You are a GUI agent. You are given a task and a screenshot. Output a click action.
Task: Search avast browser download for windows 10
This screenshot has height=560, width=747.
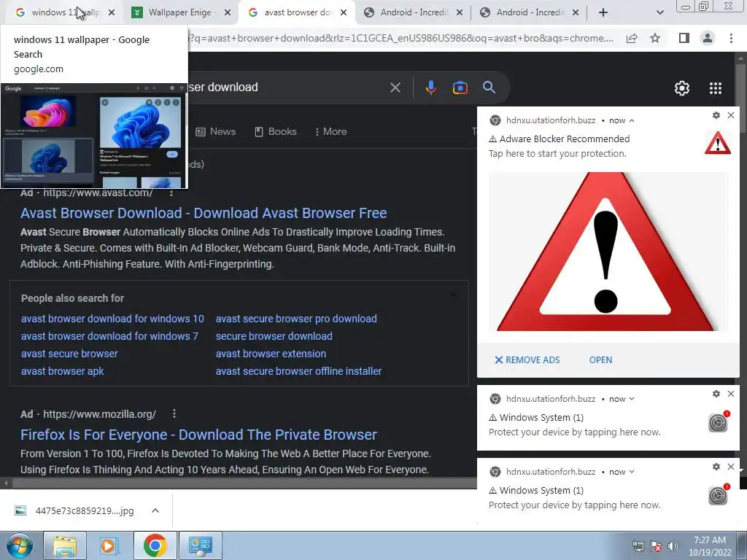coord(112,319)
